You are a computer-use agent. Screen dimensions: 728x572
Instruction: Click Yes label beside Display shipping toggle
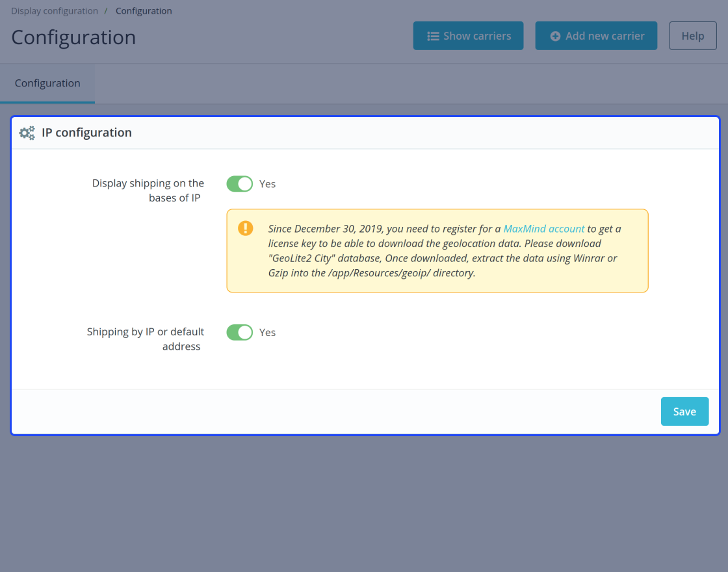click(267, 184)
